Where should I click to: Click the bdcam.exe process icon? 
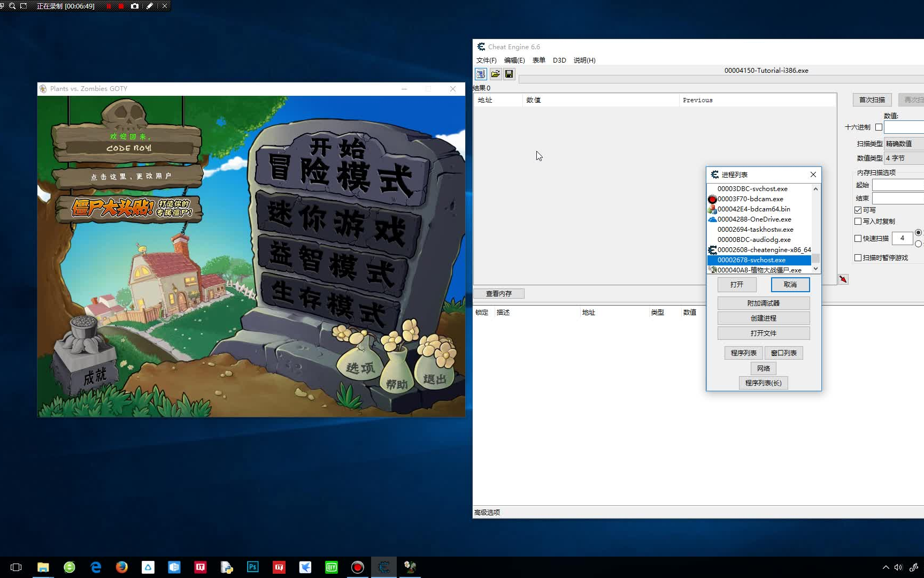[712, 199]
